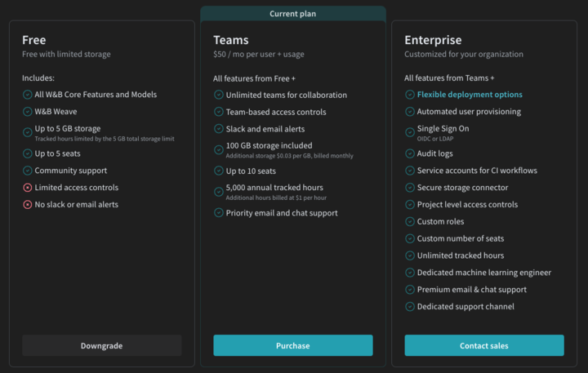The height and width of the screenshot is (373, 588).
Task: Click 'All W&B Core Features and Models' text
Action: tap(96, 95)
